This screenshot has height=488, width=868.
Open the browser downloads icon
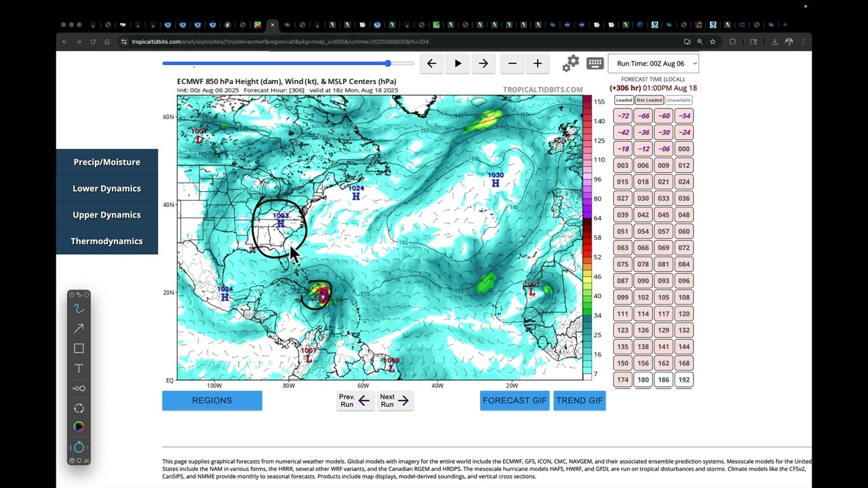[774, 42]
